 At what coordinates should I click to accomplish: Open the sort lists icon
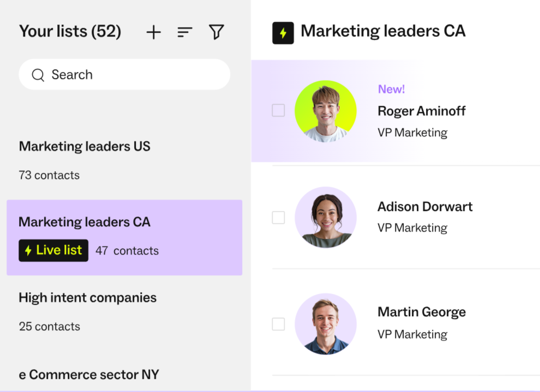(x=184, y=32)
